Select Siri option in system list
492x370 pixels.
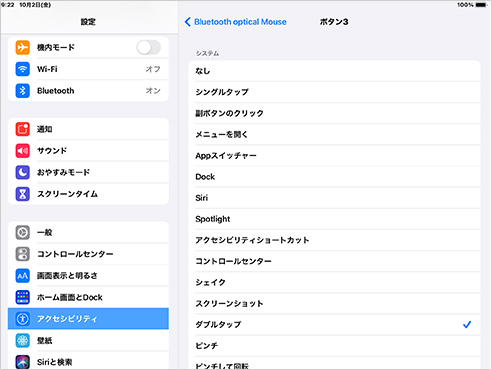334,198
